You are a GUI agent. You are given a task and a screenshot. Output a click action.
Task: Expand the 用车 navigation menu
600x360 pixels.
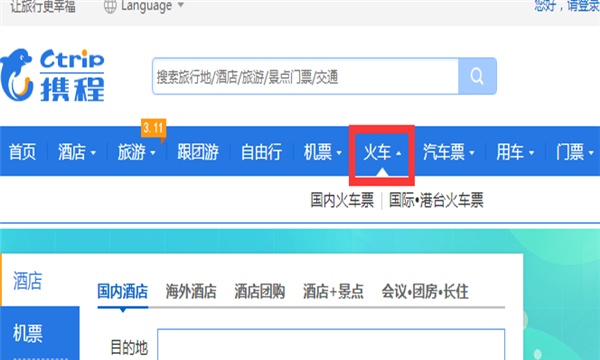(x=515, y=152)
